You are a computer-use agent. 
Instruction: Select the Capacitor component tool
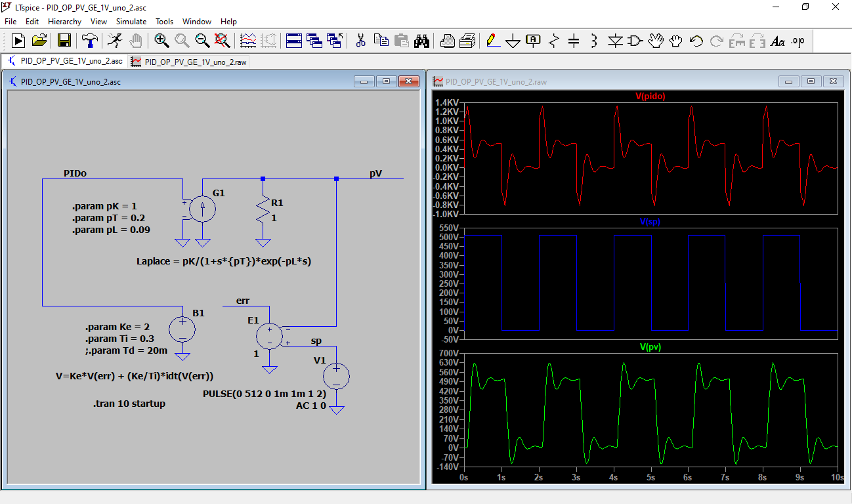pos(573,41)
